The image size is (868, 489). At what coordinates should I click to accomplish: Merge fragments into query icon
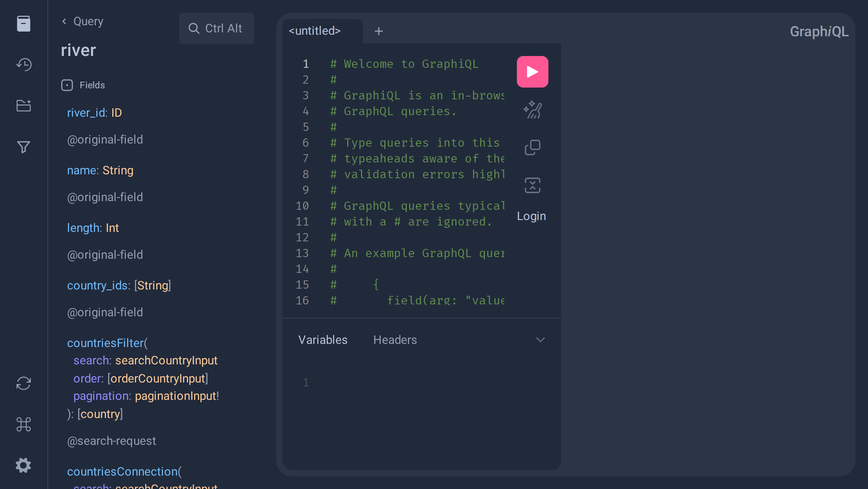[533, 185]
